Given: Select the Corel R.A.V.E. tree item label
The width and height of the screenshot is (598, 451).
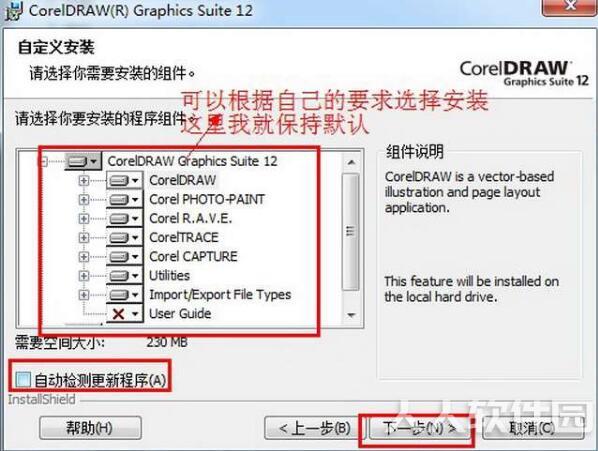Looking at the screenshot, I should tap(191, 218).
